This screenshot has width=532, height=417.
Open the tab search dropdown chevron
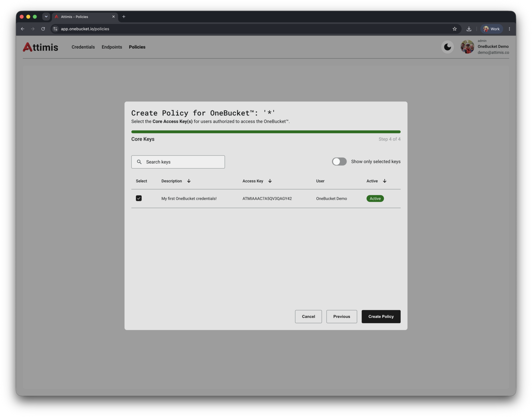coord(46,17)
